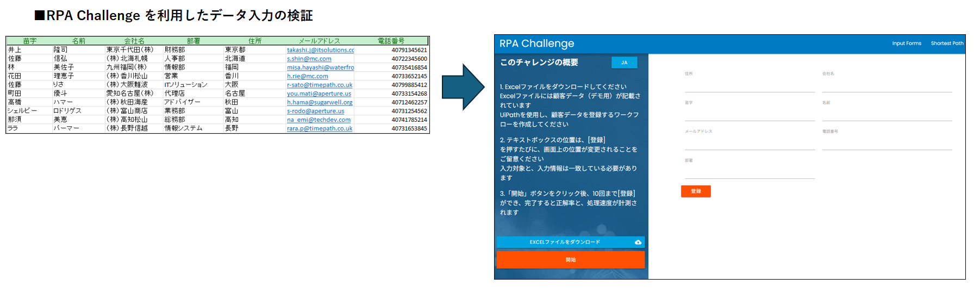Focus the 住所 input field
This screenshot has height=297, width=980.
coord(750,85)
